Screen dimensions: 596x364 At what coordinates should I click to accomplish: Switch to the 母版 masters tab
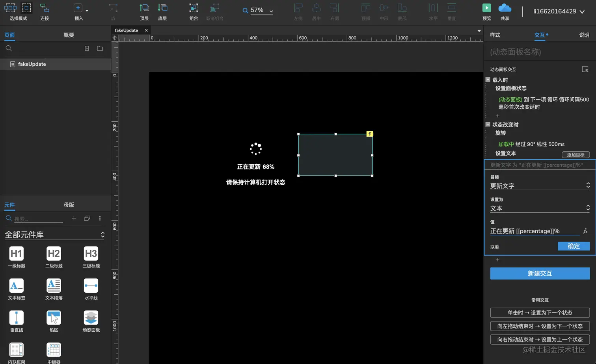click(69, 205)
